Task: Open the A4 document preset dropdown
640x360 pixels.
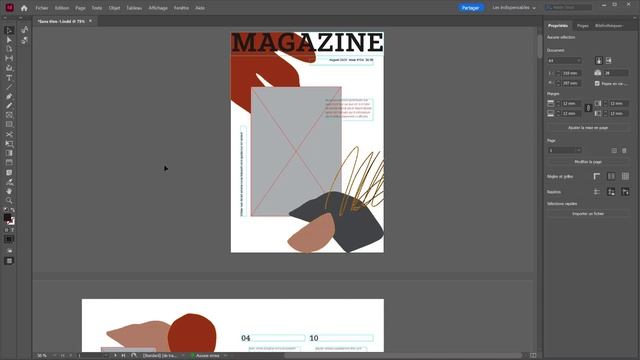Action: coord(564,60)
